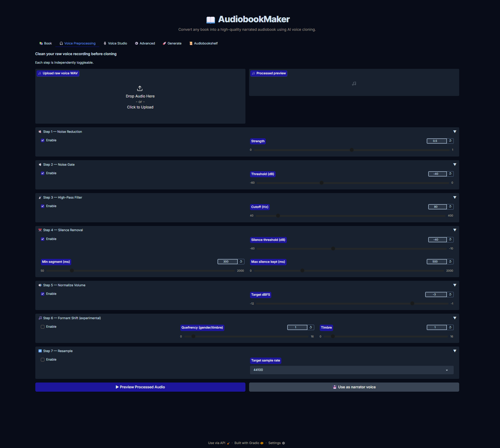500x448 pixels.
Task: Click the Step 1 Noise Reduction speaker icon
Action: [x=40, y=132]
